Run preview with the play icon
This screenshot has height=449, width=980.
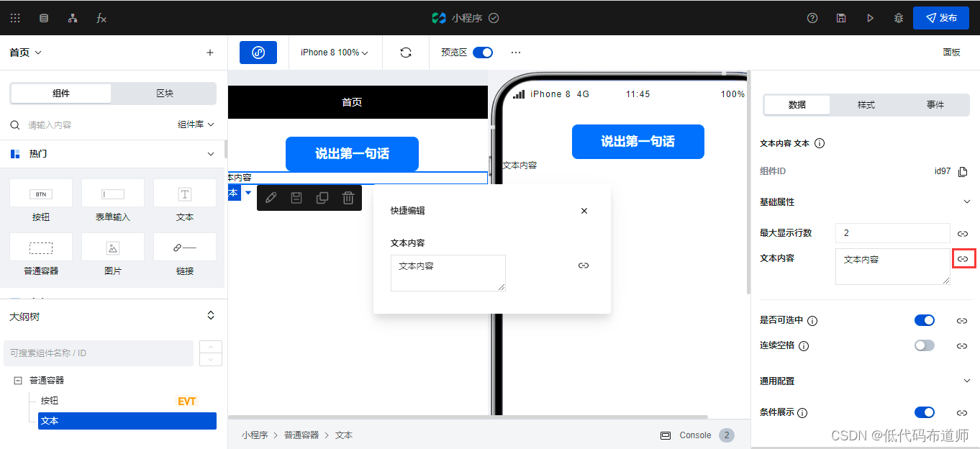[x=870, y=18]
